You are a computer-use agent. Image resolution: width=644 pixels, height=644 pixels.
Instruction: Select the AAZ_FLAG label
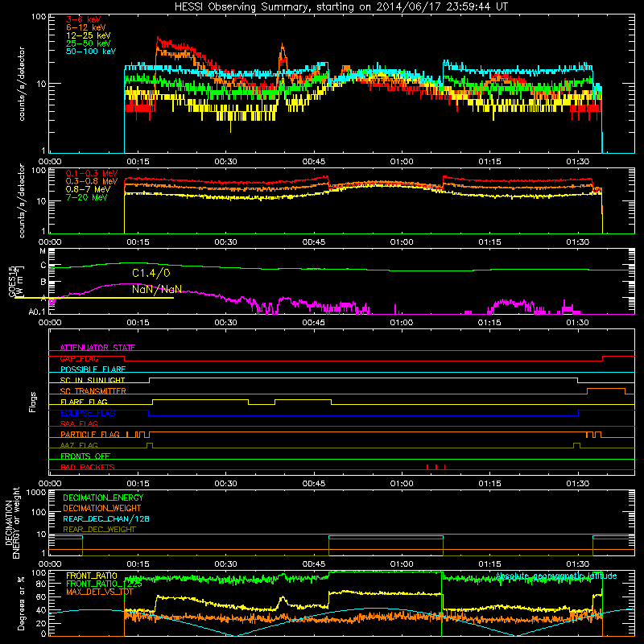pos(79,445)
